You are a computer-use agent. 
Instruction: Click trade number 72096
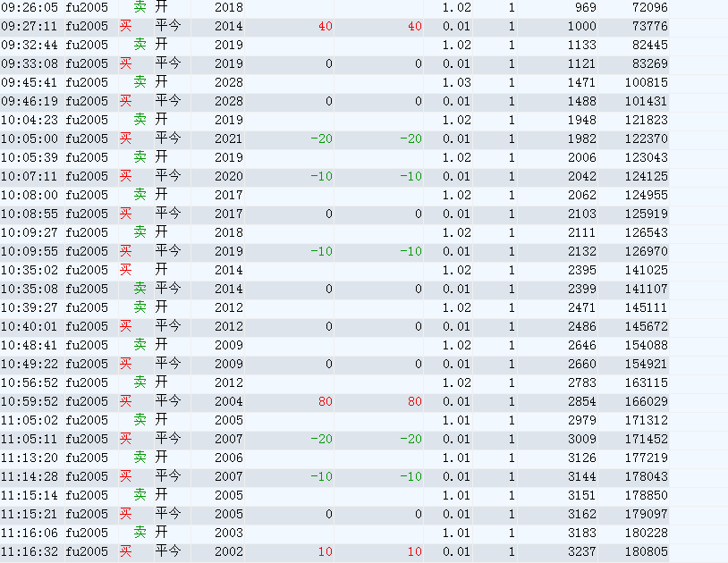click(648, 7)
